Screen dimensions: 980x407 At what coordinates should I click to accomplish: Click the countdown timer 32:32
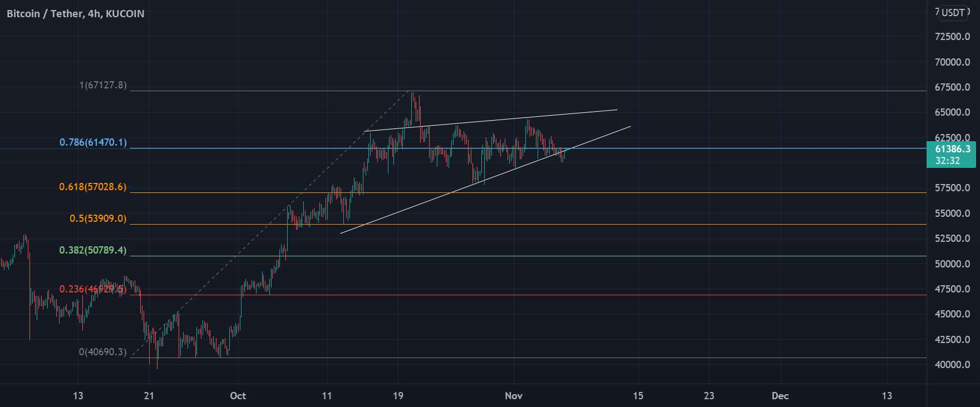click(x=947, y=161)
